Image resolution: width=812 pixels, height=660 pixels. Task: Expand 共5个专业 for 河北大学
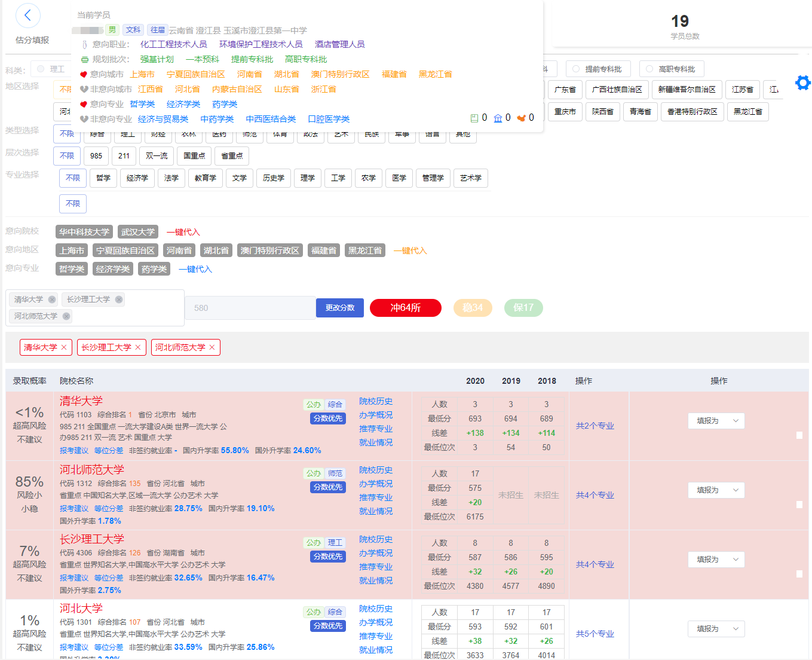click(595, 634)
